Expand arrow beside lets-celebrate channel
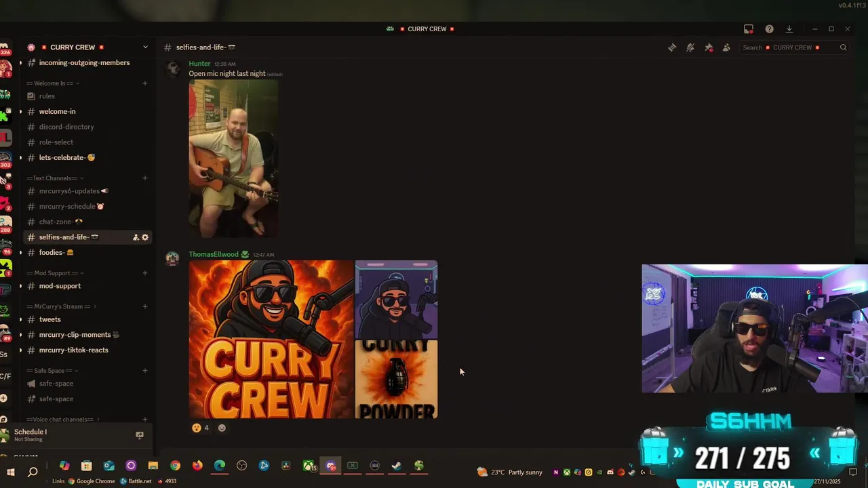This screenshot has height=488, width=868. click(20, 158)
